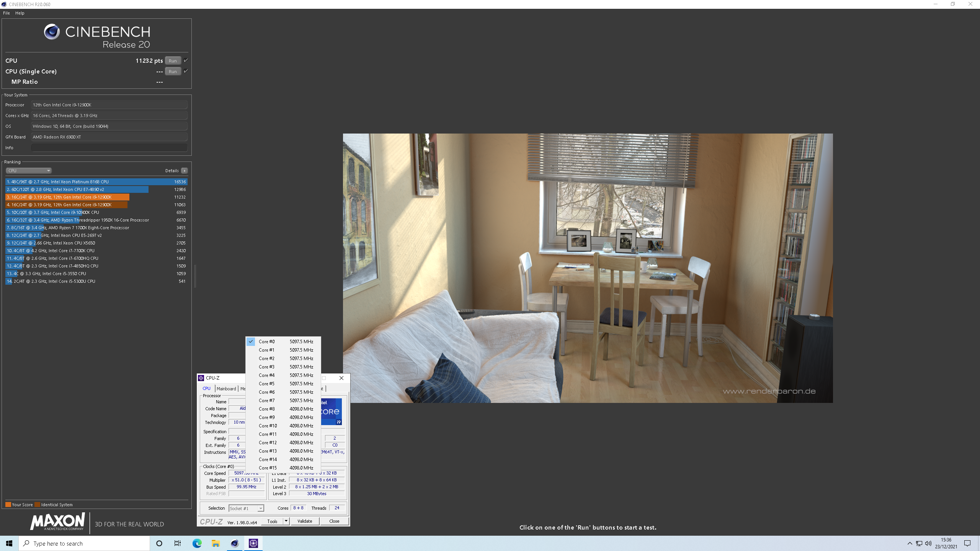Select Core #15 in the clocks menu
The height and width of the screenshot is (551, 980).
tap(283, 468)
